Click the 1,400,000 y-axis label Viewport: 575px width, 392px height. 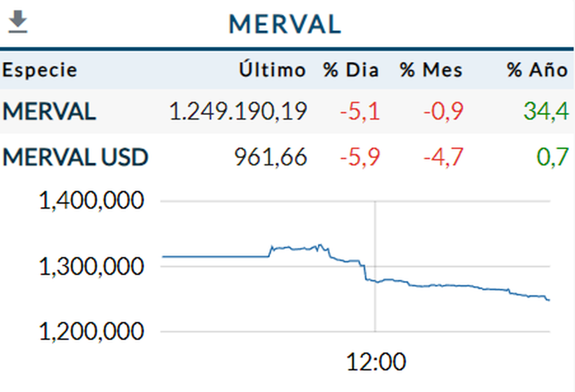[x=91, y=201]
